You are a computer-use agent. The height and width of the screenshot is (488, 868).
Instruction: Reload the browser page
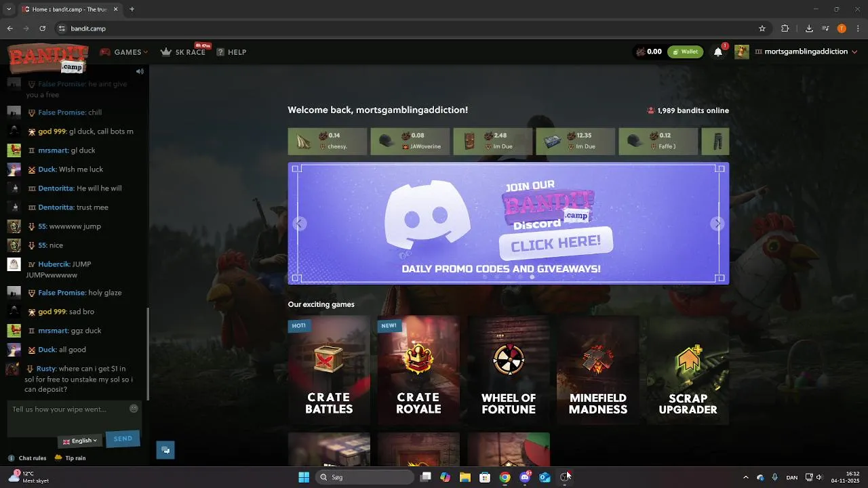pyautogui.click(x=42, y=28)
